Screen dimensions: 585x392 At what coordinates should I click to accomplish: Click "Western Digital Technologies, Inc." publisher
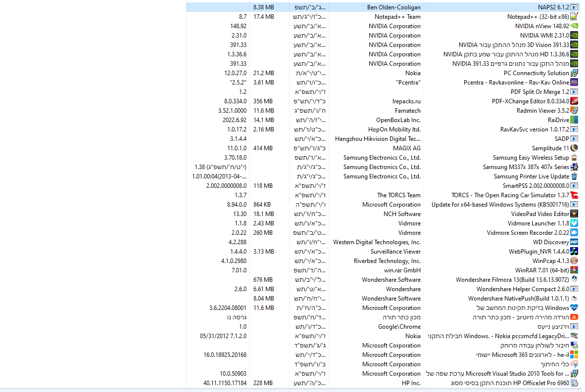tap(377, 242)
